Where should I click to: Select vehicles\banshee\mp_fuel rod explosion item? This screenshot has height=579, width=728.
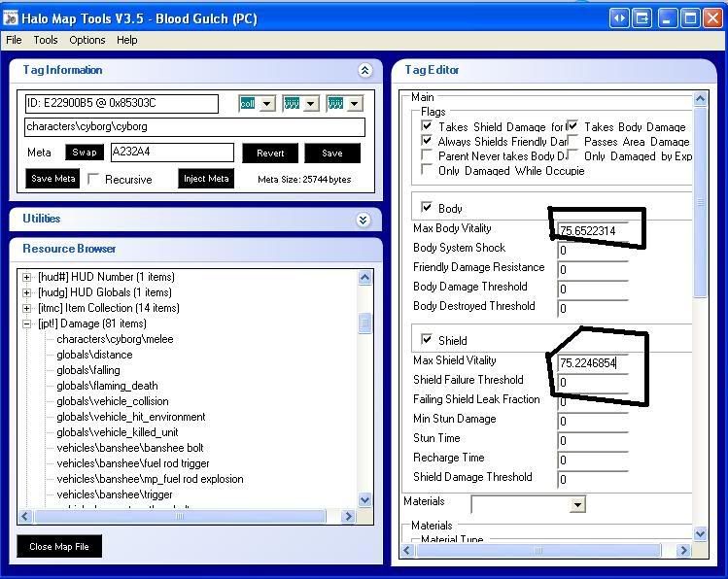coord(150,479)
